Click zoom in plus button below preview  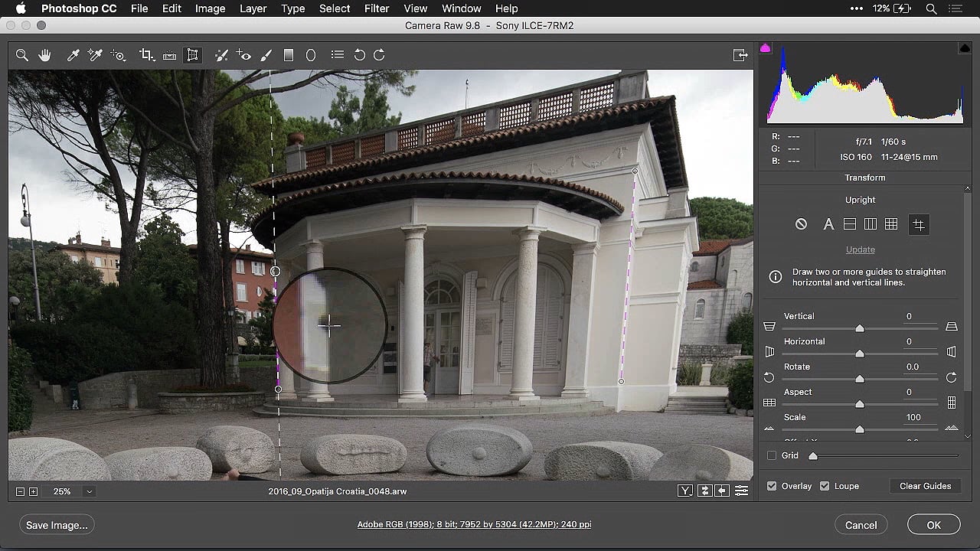coord(33,491)
